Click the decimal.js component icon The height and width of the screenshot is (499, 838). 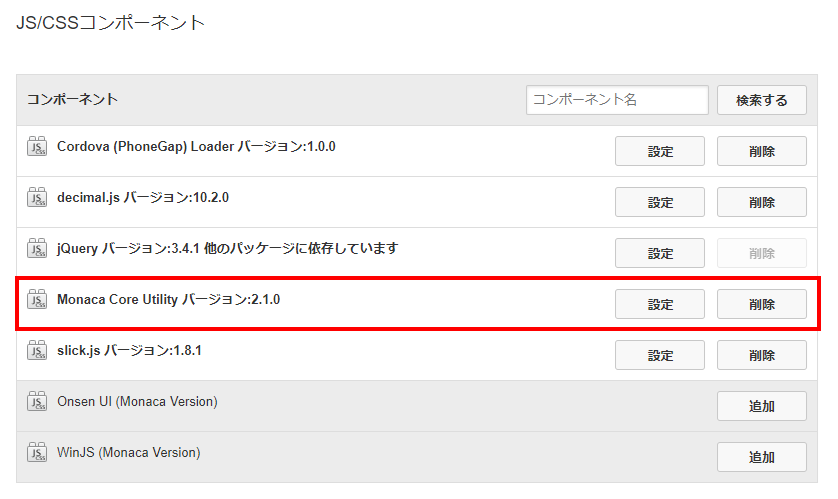pos(38,198)
